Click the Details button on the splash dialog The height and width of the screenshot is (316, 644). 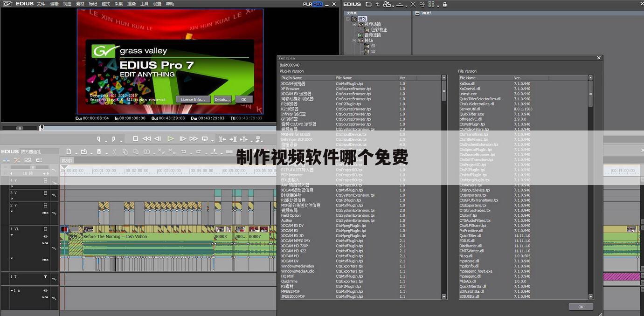[222, 99]
